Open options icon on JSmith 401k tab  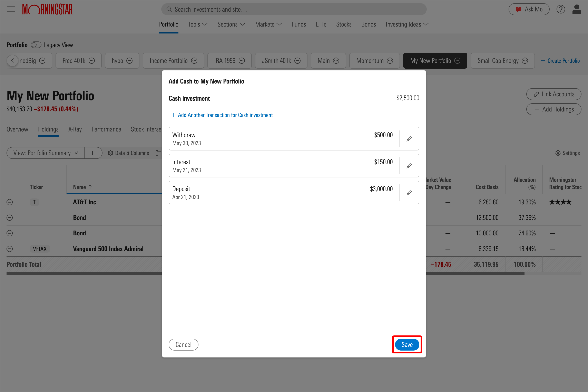297,61
